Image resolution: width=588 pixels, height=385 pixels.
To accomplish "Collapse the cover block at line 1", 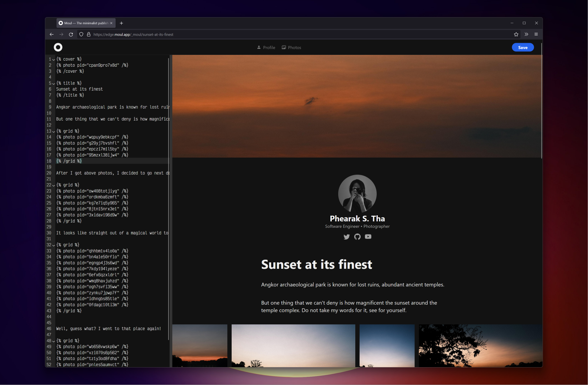I will 54,60.
